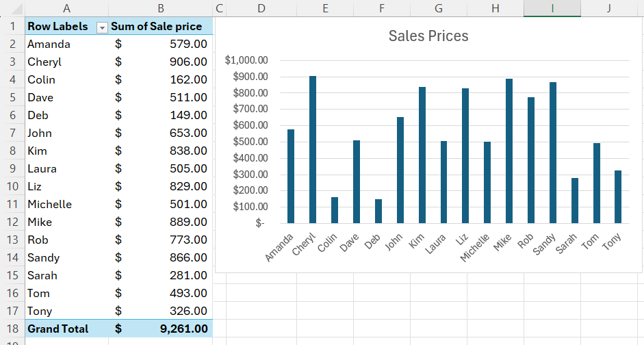Screen dimensions: 644x345
Task: Click Sandy's bar in the chart
Action: point(553,153)
